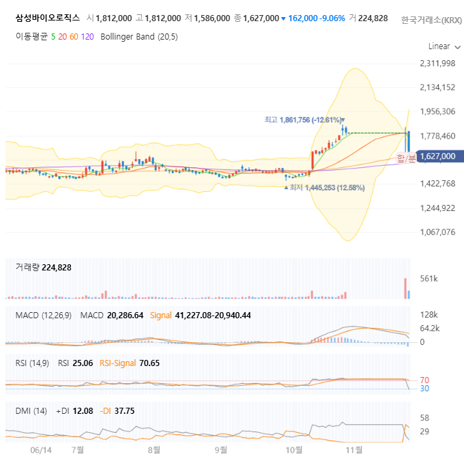Click the MACD Signal value 41,227.08
The height and width of the screenshot is (476, 464).
pos(194,316)
